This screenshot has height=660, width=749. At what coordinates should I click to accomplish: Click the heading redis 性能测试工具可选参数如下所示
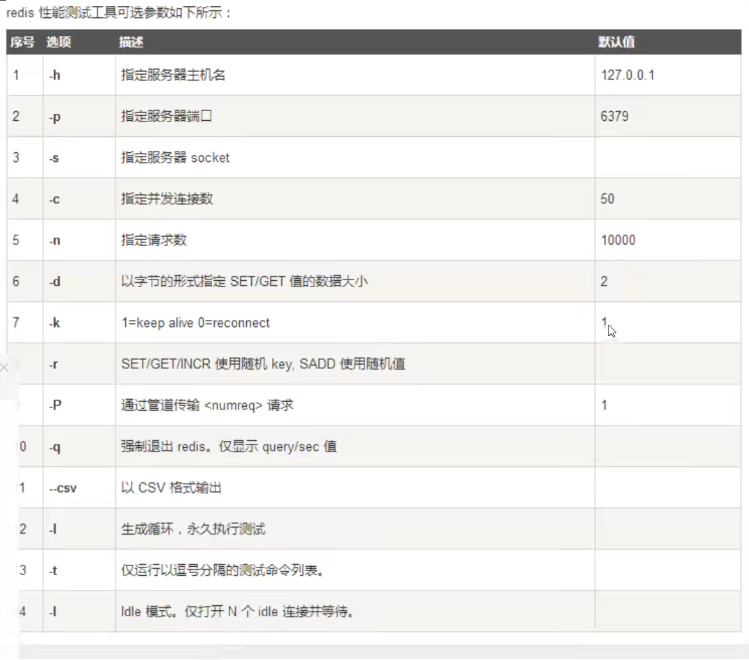118,12
